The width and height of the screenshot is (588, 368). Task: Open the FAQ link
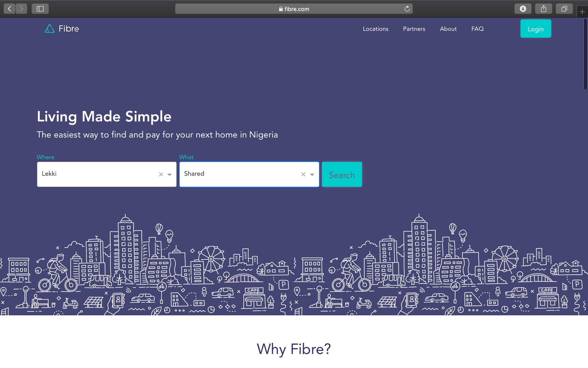coord(477,29)
